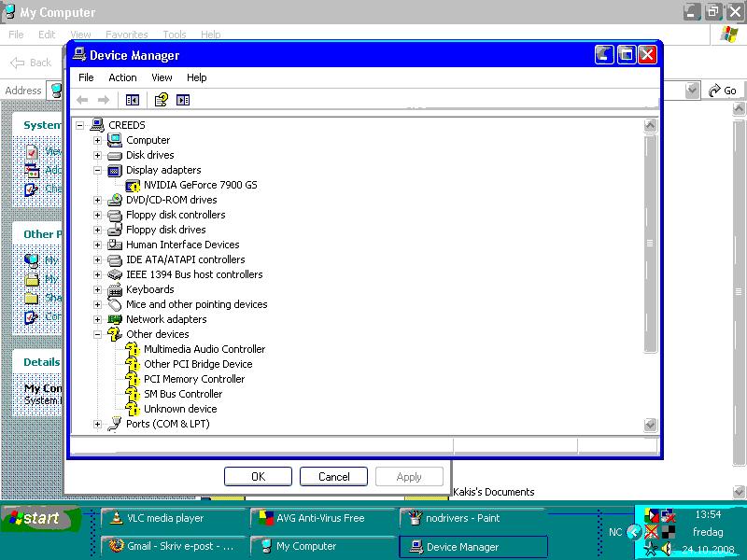Click the volume speaker tray icon
The height and width of the screenshot is (560, 747).
pyautogui.click(x=666, y=549)
